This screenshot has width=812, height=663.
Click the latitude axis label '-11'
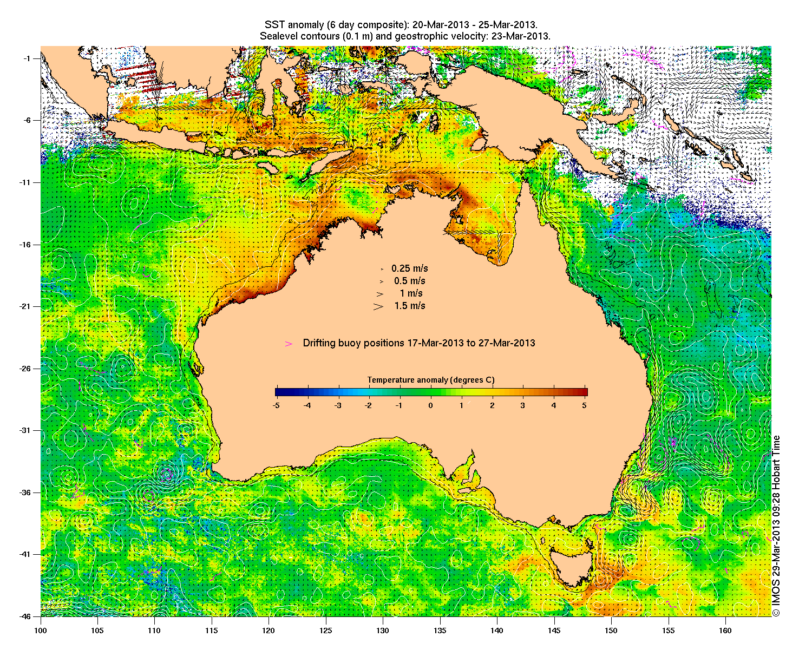point(26,182)
